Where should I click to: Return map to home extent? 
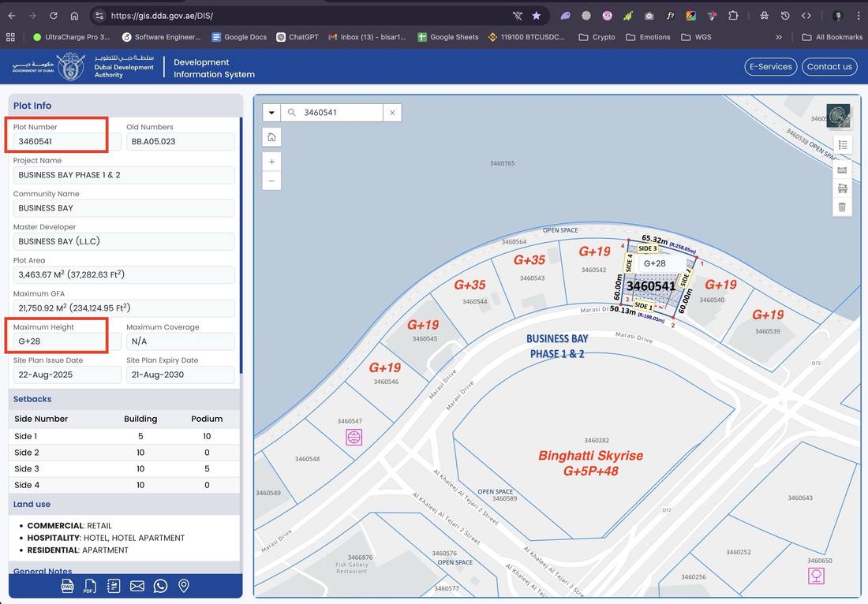point(271,137)
